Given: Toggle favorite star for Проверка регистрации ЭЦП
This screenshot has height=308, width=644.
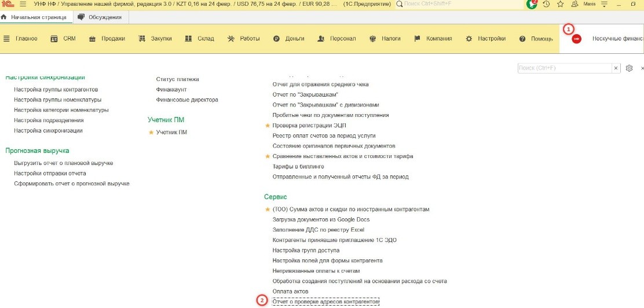Looking at the screenshot, I should coord(268,126).
